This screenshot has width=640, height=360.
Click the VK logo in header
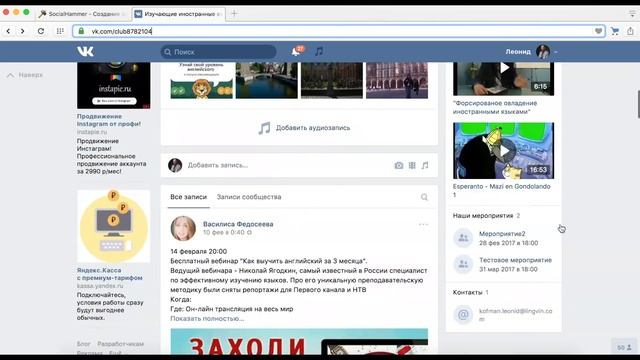pyautogui.click(x=85, y=51)
